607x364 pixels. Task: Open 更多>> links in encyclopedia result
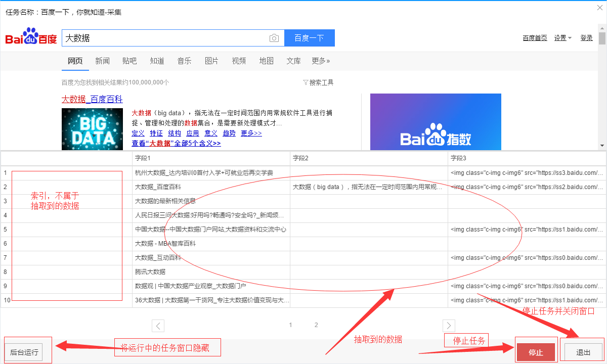tap(251, 133)
